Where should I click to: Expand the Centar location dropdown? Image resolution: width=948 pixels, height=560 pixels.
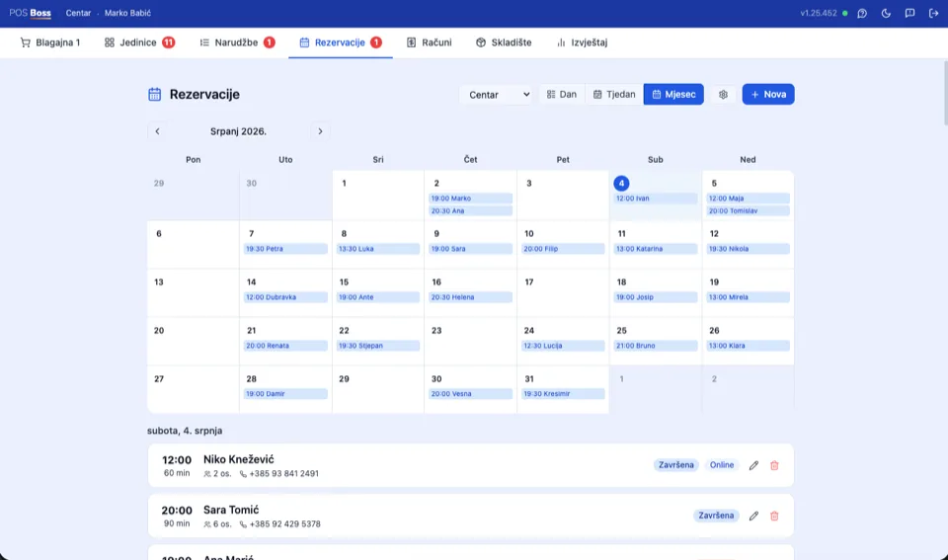tap(497, 95)
